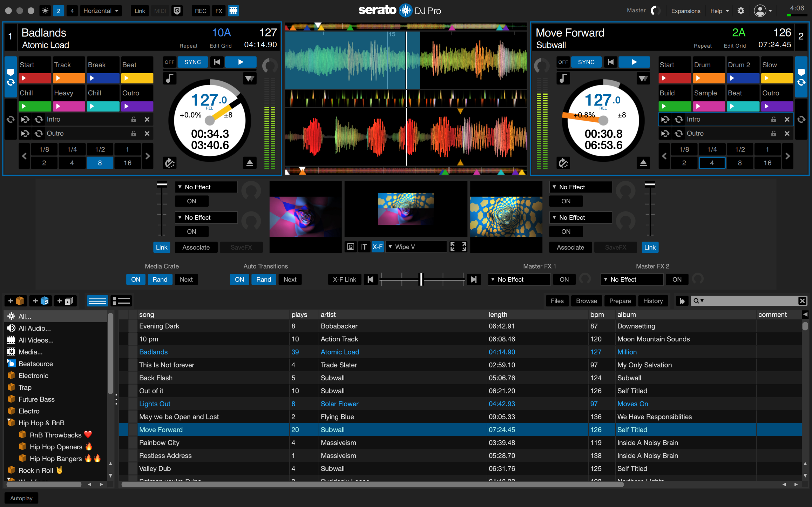812x507 pixels.
Task: Expand the Master FX 2 No Effect dropdown
Action: tap(631, 279)
